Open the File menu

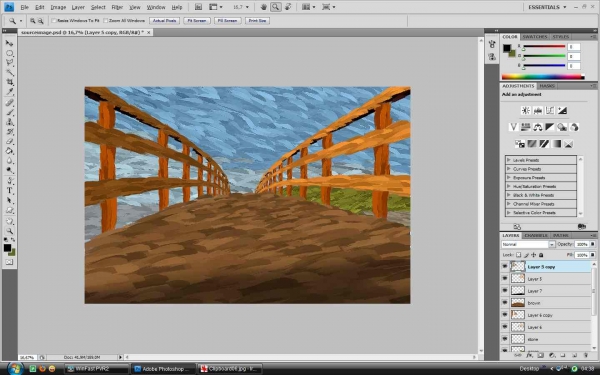pos(24,7)
